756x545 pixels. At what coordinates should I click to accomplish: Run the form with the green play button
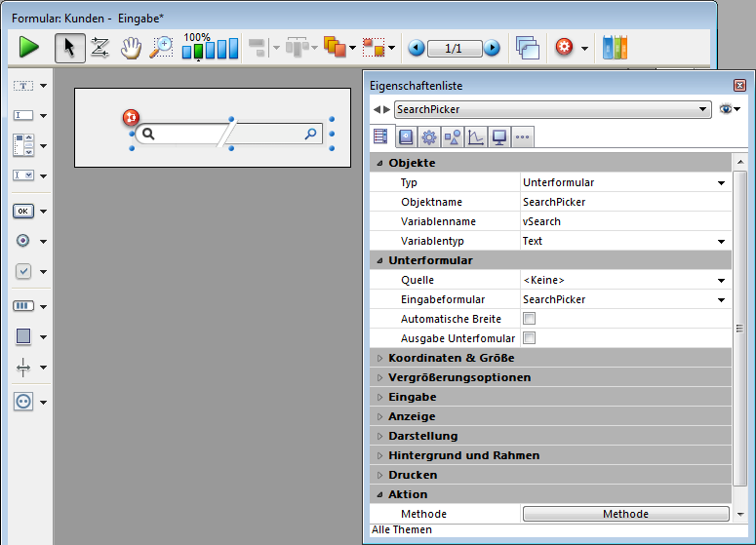pos(28,47)
